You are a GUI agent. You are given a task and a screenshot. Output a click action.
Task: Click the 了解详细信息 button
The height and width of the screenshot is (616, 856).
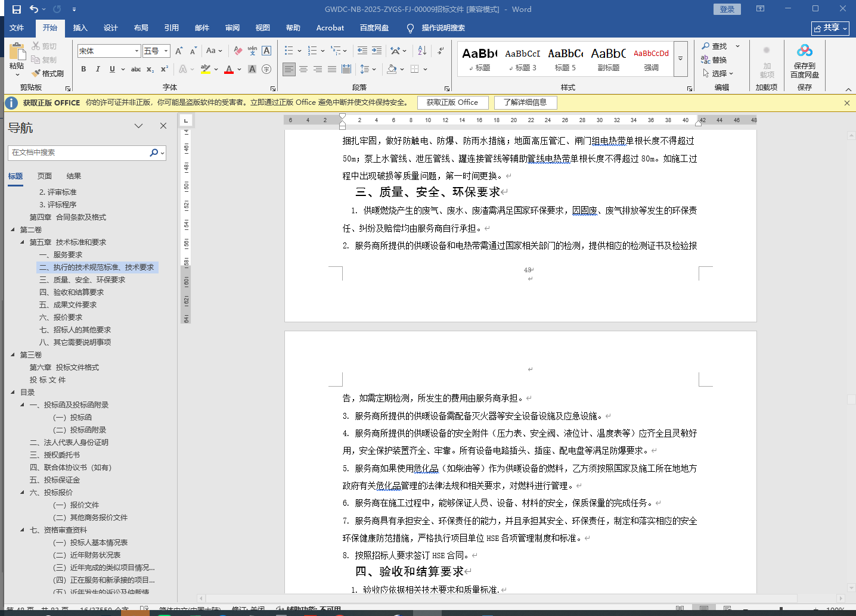coord(525,102)
